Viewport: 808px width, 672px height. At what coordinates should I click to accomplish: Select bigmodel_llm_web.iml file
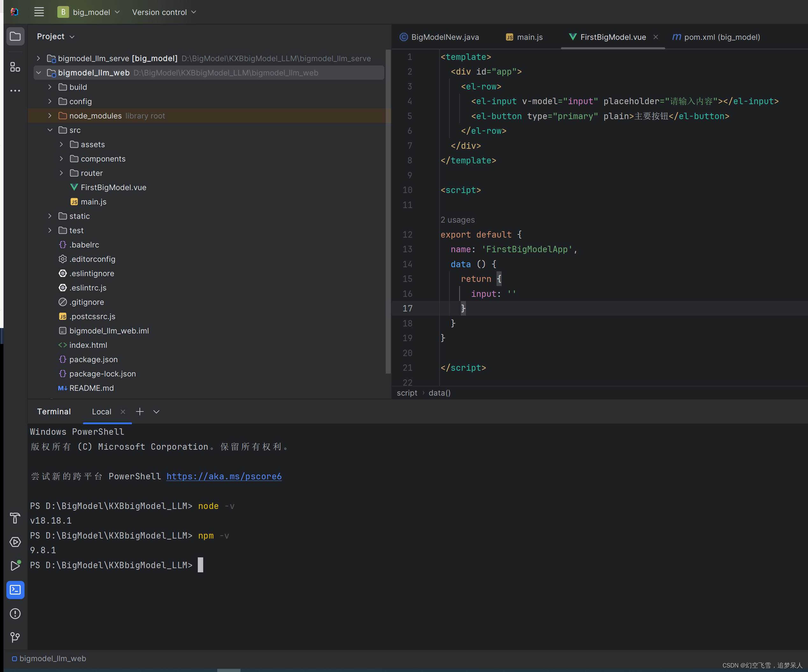click(x=104, y=331)
